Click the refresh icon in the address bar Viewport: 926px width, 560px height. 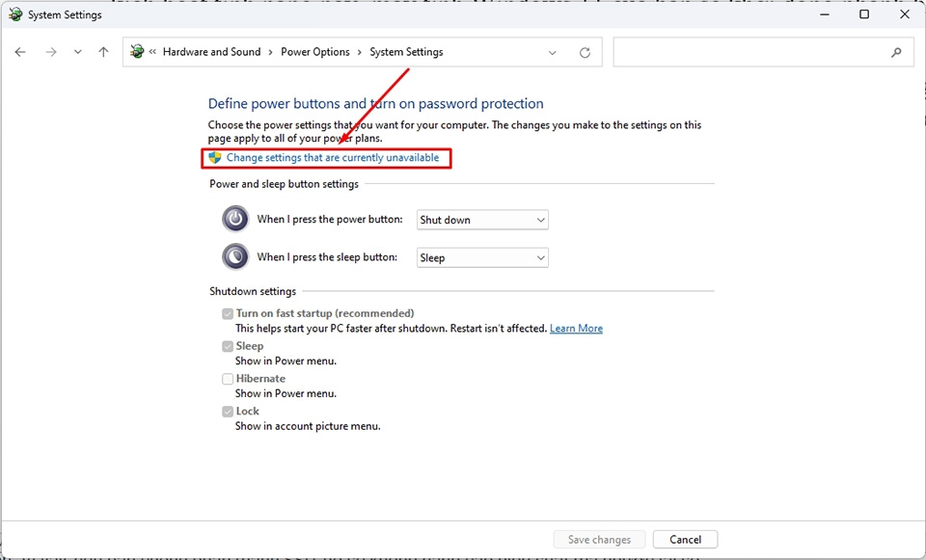point(585,51)
